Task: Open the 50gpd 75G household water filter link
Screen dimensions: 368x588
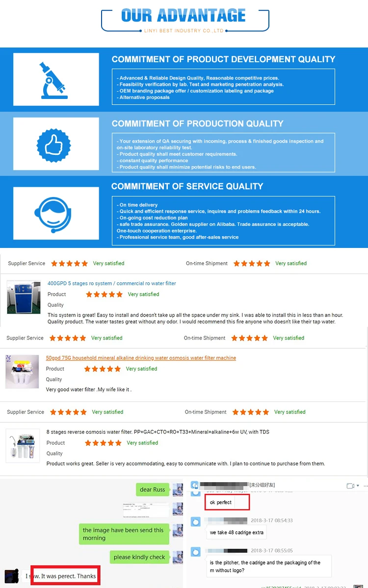Action: (x=141, y=358)
